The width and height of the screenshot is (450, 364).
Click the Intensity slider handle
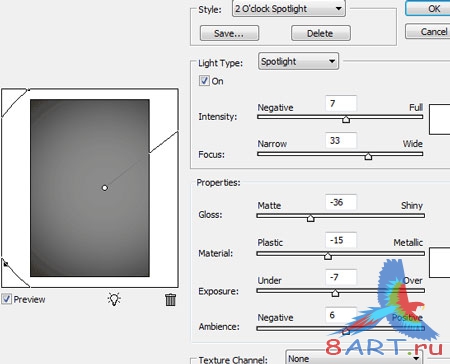[346, 119]
